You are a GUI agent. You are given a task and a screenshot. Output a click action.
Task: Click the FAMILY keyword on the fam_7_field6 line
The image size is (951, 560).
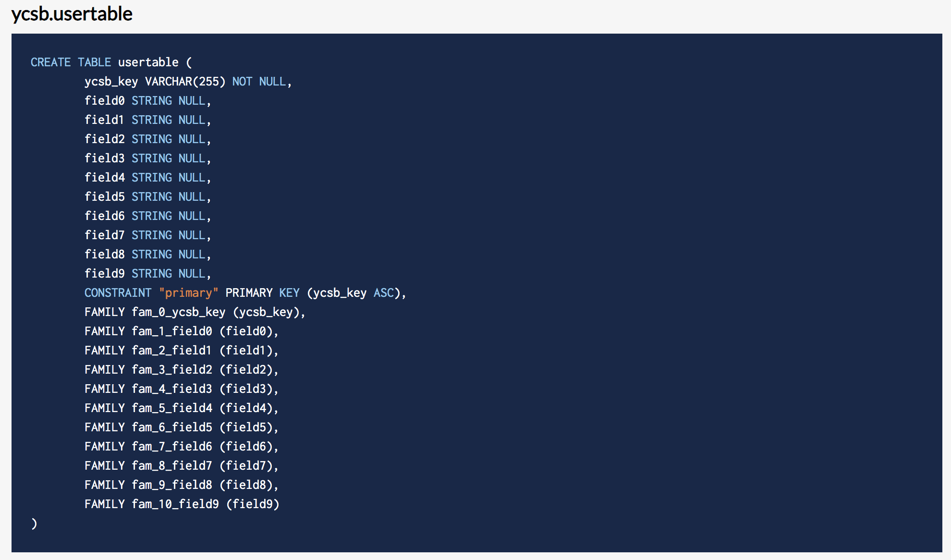point(104,447)
